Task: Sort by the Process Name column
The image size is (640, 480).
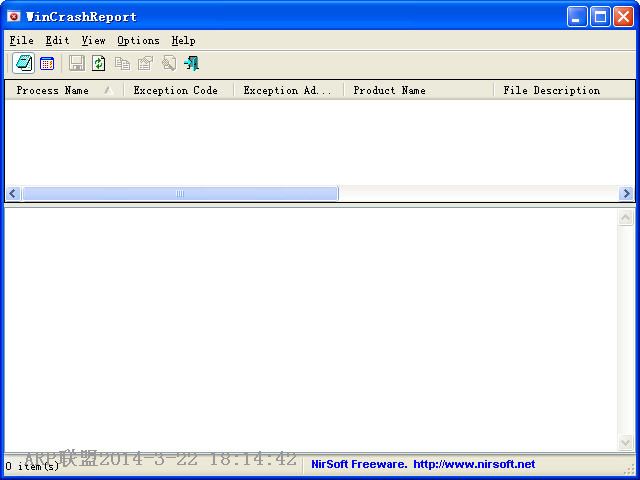Action: (x=53, y=90)
